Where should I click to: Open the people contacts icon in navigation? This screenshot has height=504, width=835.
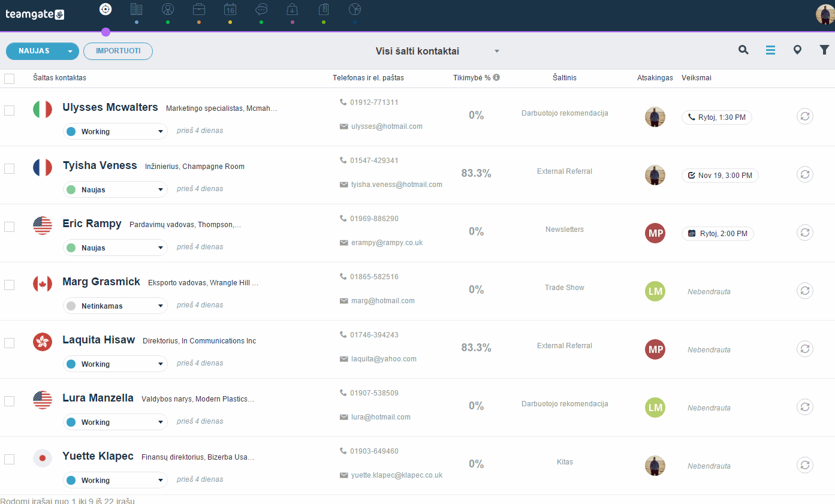[168, 9]
